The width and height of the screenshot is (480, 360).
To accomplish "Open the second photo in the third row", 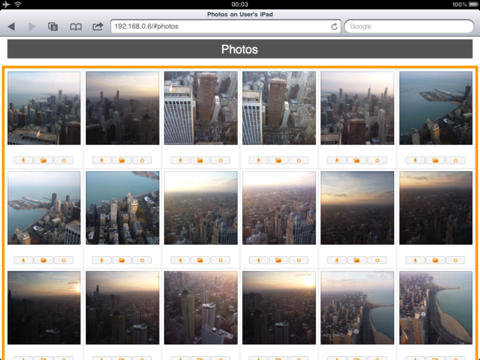I will pyautogui.click(x=122, y=308).
